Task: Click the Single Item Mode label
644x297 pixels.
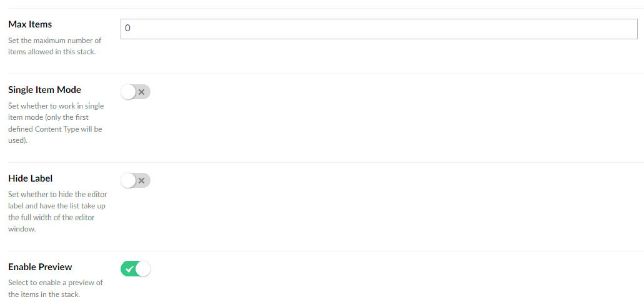Action: (x=44, y=90)
